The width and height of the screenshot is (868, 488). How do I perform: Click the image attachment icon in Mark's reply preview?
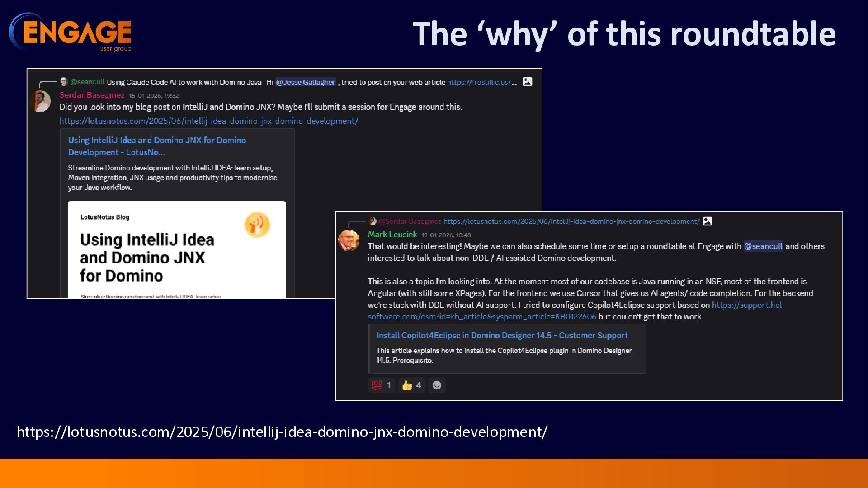[708, 221]
